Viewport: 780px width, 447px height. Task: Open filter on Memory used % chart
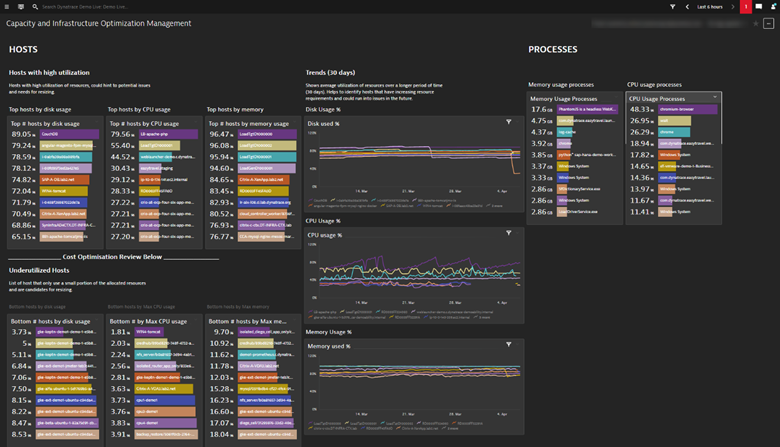tap(508, 344)
